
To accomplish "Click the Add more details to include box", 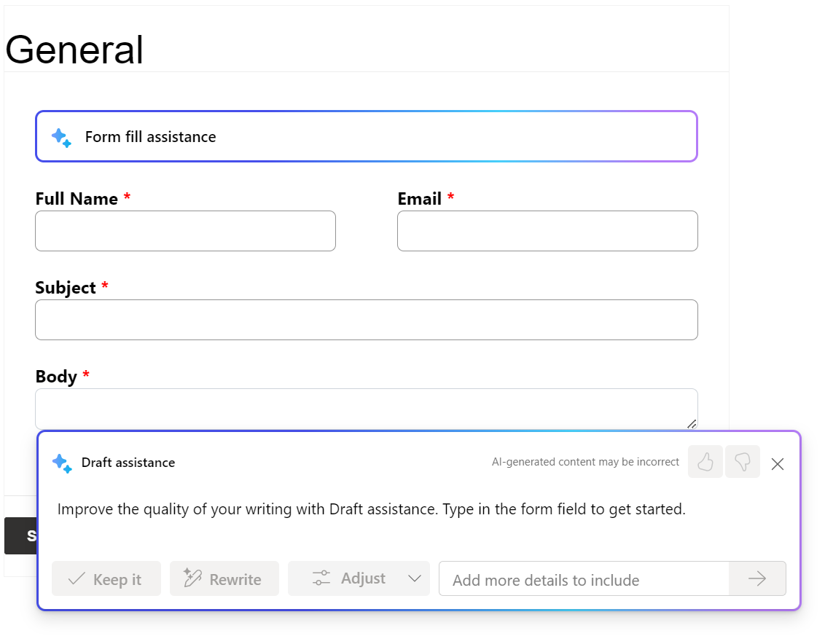I will 576,579.
